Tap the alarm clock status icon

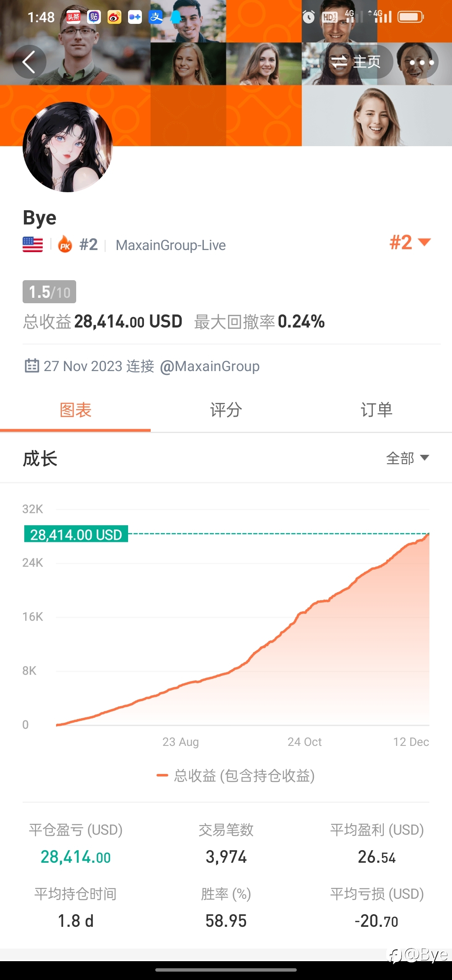[308, 17]
